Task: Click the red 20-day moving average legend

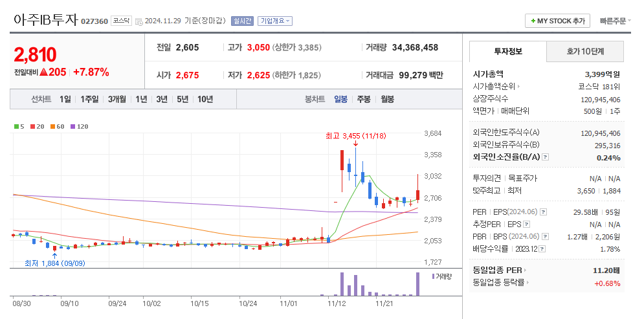Action: point(37,126)
